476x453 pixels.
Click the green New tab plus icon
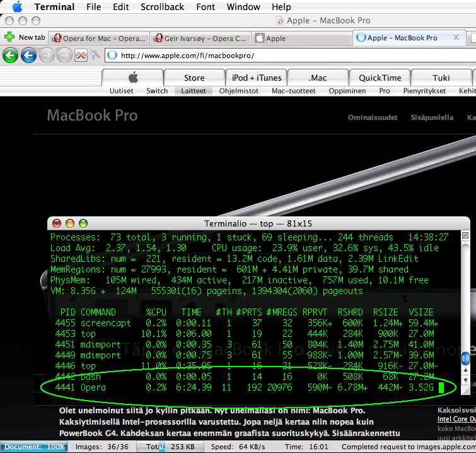[9, 38]
